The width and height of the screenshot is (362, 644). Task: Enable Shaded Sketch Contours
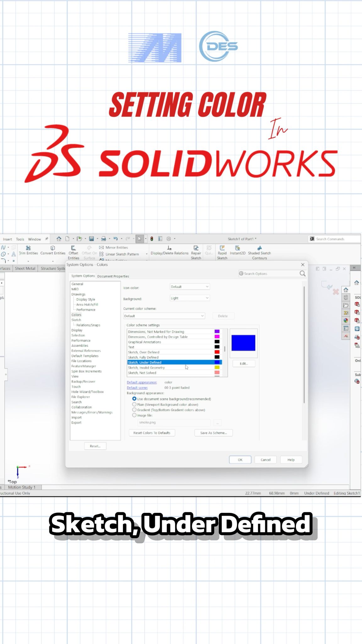(x=259, y=253)
